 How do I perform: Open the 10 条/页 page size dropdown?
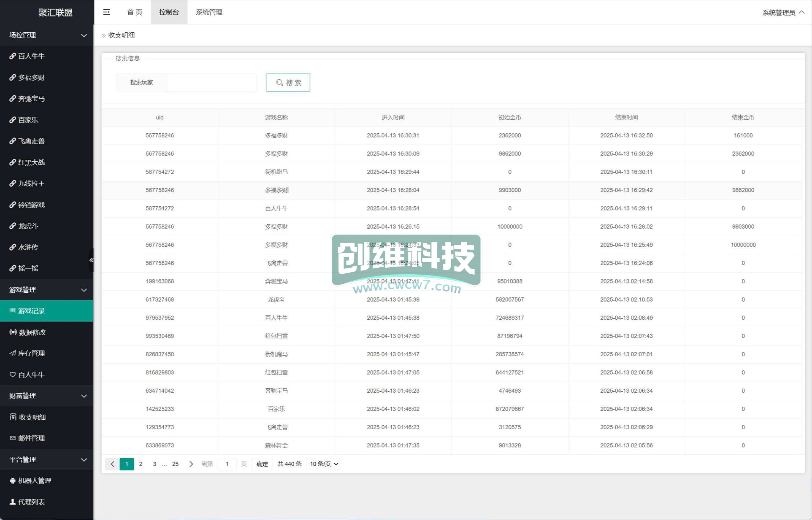tap(323, 464)
